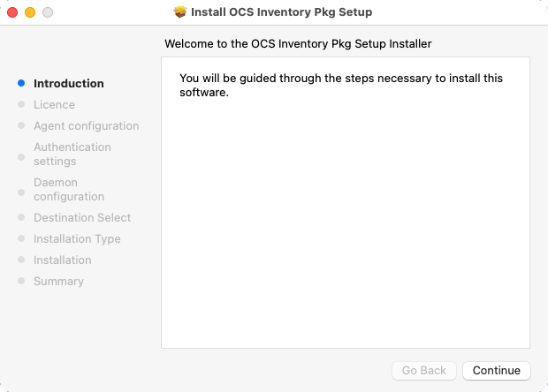
Task: Click the Destination Select step bullet
Action: point(21,217)
